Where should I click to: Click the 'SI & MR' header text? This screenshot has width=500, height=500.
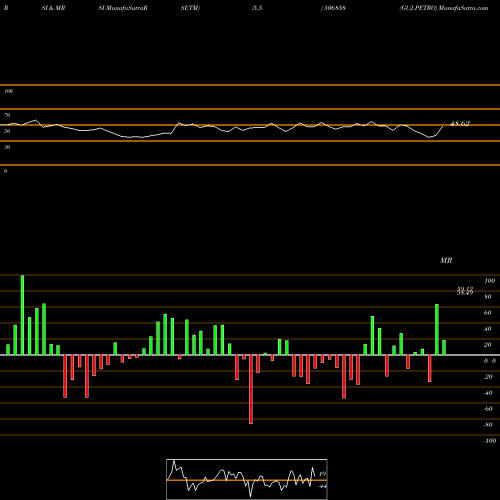pyautogui.click(x=53, y=8)
